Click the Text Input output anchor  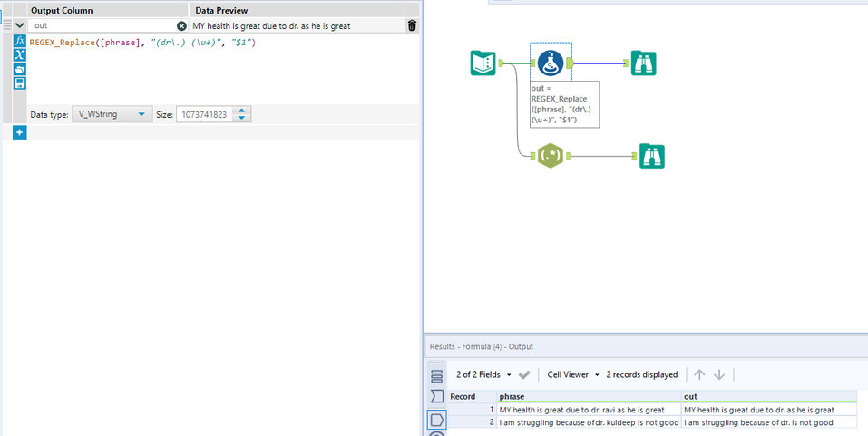500,63
